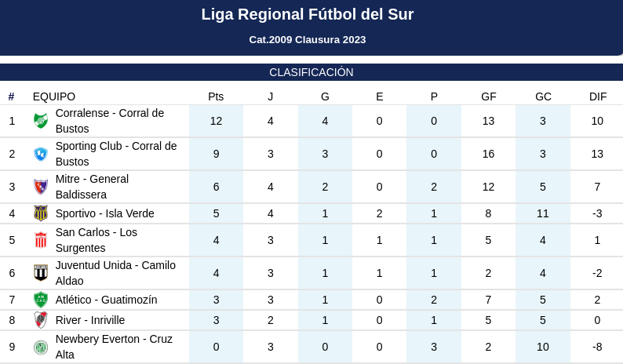623x364 pixels.
Task: Click the Juventud Unida black-white crest
Action: 41,273
